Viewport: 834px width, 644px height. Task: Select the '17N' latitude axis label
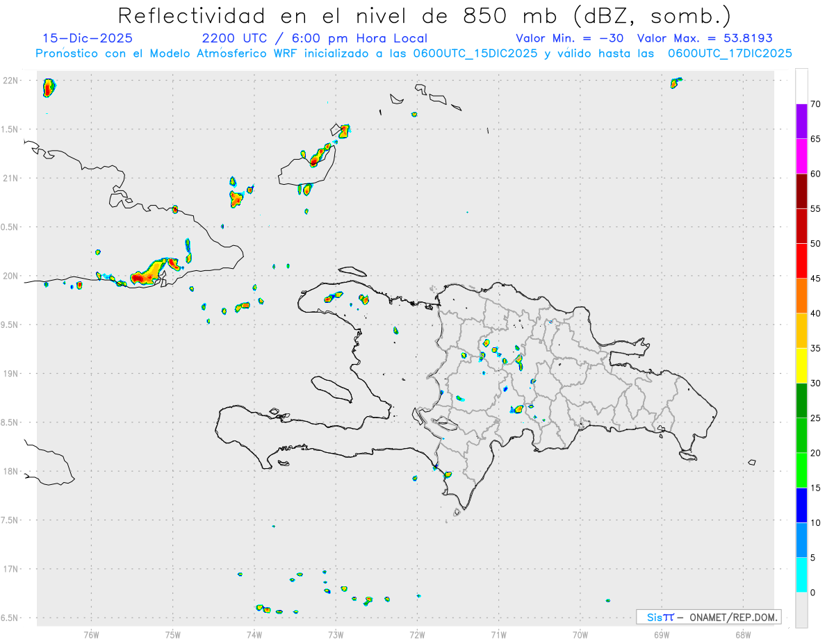coord(12,569)
